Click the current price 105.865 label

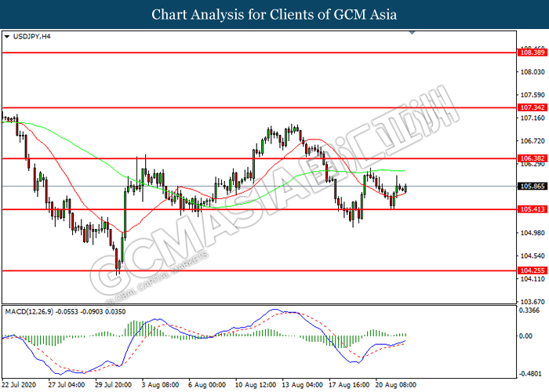tap(533, 187)
